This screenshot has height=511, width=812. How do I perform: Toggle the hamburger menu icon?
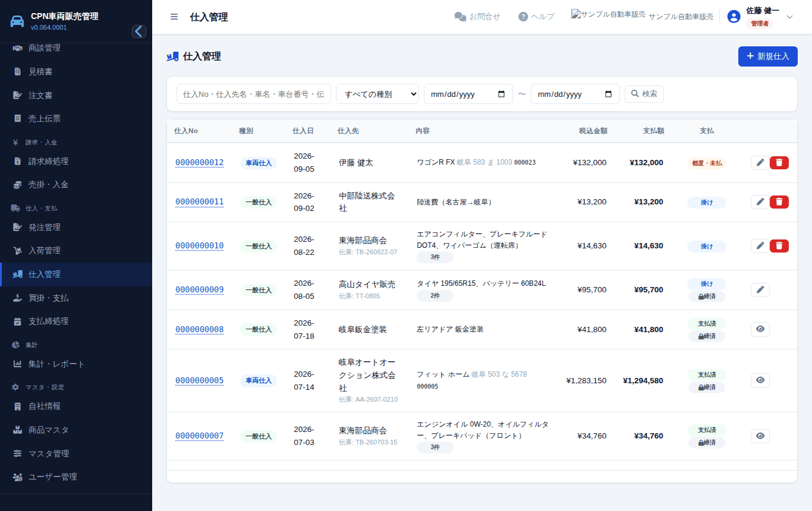tap(174, 17)
